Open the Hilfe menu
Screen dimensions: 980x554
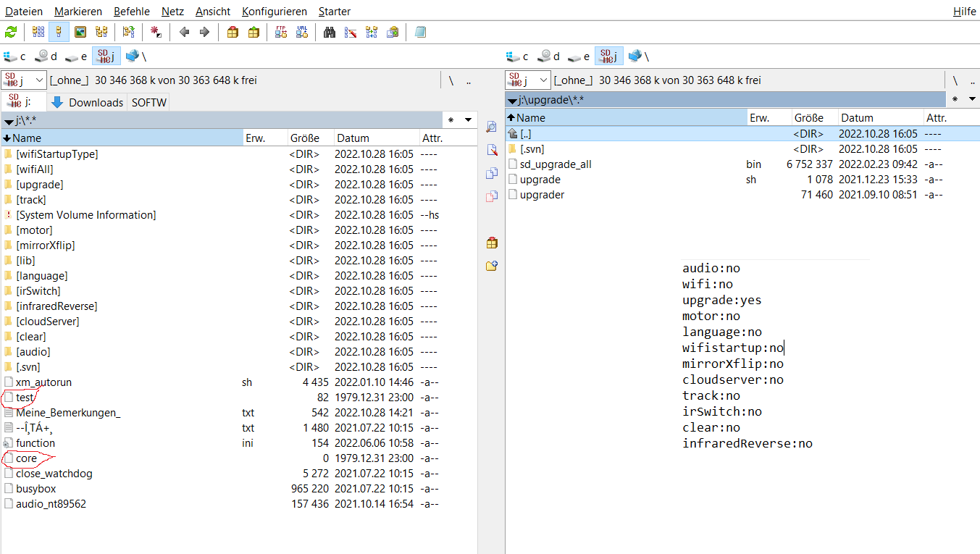pos(964,12)
